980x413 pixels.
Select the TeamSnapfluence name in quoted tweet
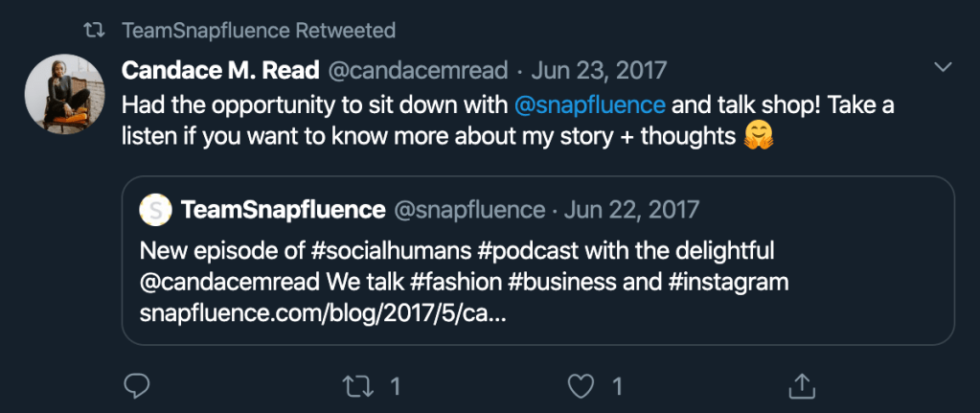pos(283,209)
